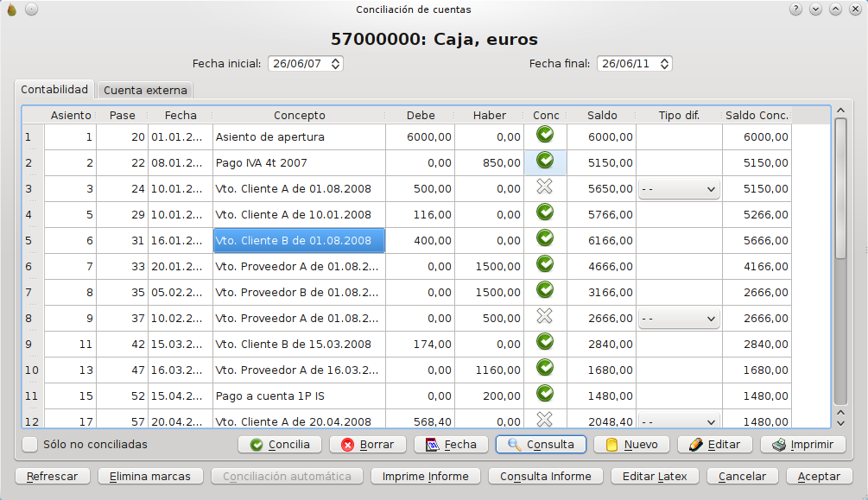Click Fecha inicial spinner arrows
This screenshot has width=868, height=500.
(335, 64)
